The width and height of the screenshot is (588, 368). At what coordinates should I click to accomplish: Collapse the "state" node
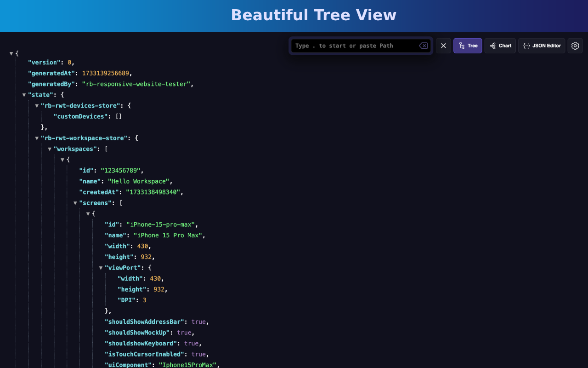[24, 95]
